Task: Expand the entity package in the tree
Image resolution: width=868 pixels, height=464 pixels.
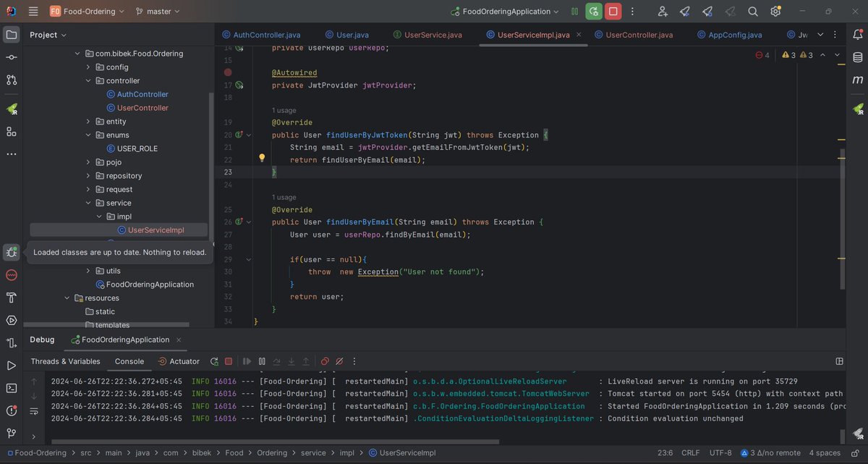Action: click(x=88, y=122)
